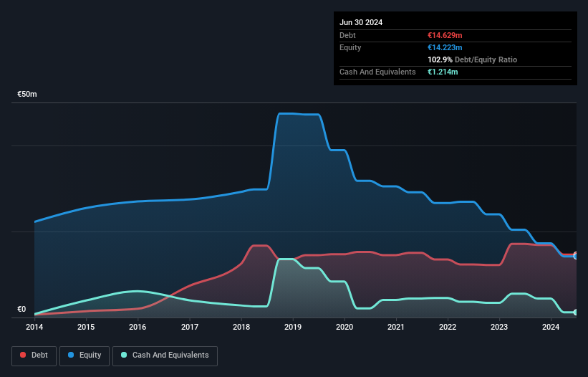The image size is (588, 377).
Task: Click the blue Equity legend dot
Action: coord(71,355)
